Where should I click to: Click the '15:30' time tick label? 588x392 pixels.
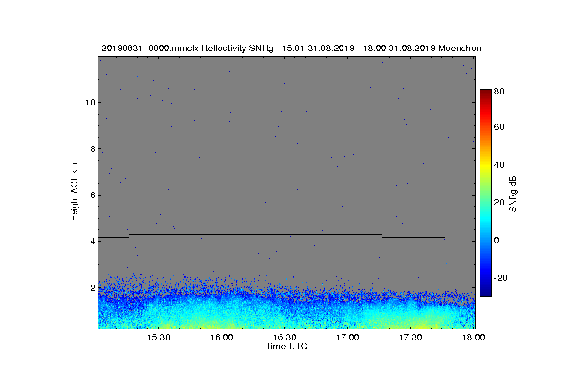click(x=158, y=337)
